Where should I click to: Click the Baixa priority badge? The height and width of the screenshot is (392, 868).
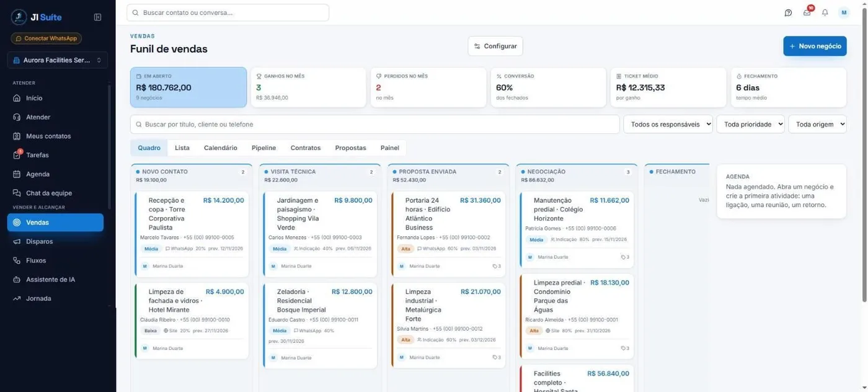pyautogui.click(x=151, y=331)
